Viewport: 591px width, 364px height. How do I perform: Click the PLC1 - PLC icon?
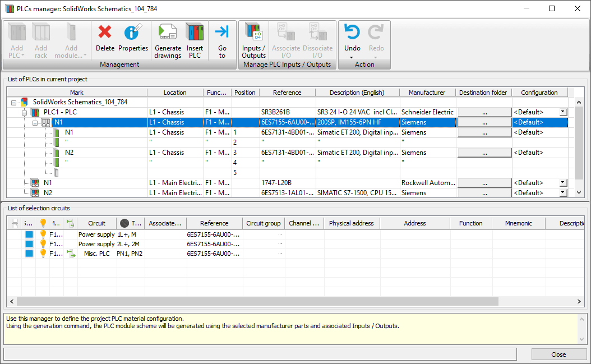(35, 112)
